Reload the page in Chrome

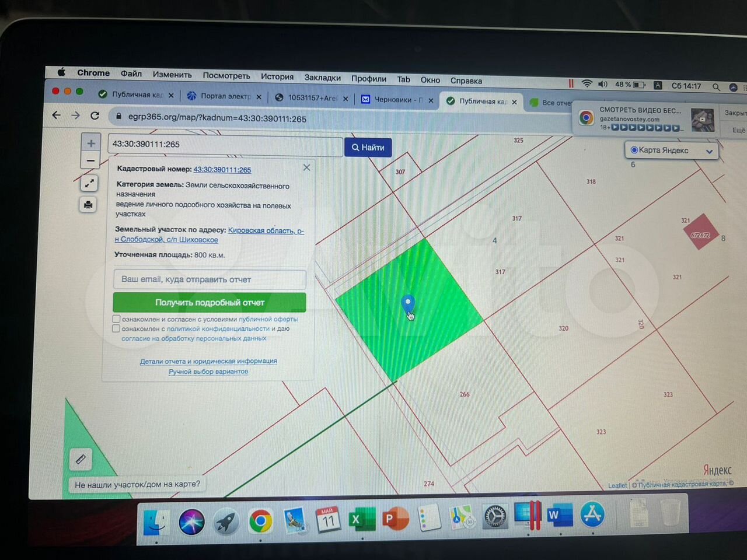[x=95, y=116]
